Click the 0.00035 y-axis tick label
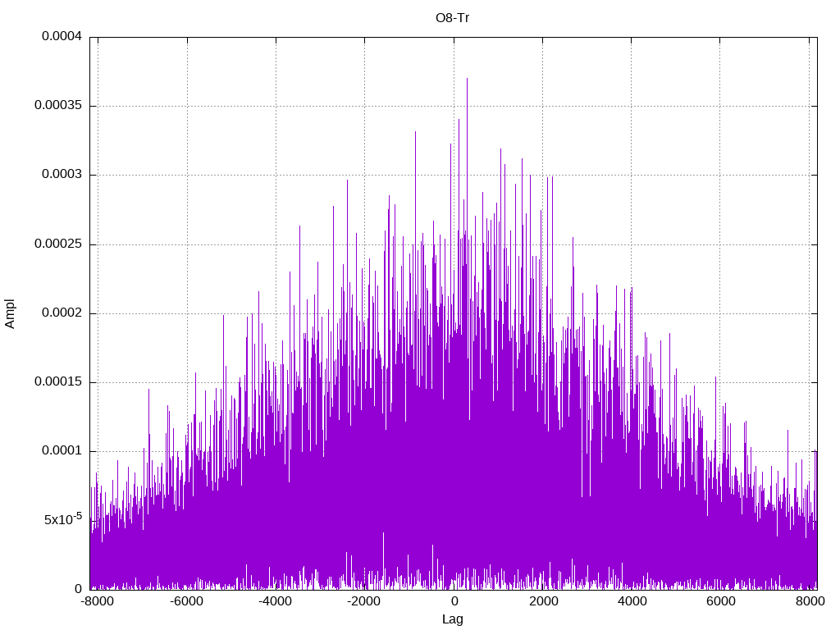840x630 pixels. click(x=58, y=106)
